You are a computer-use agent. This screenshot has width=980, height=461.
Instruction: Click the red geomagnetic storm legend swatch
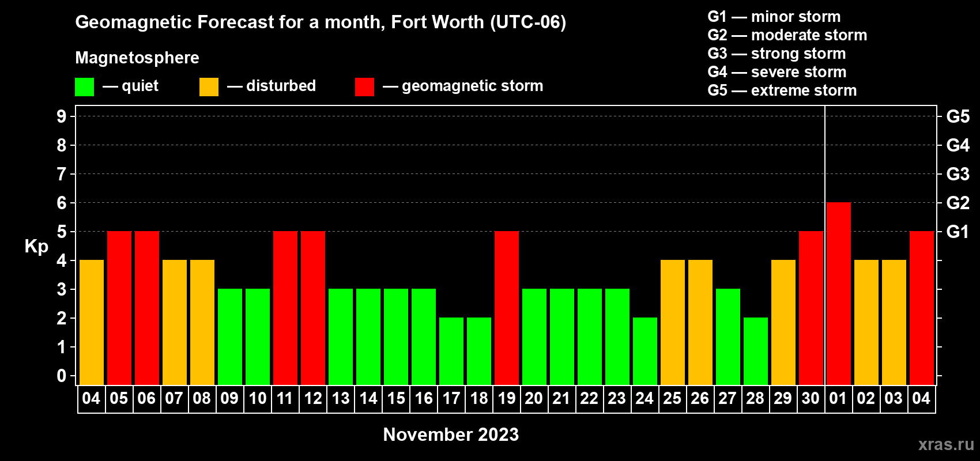pyautogui.click(x=364, y=87)
